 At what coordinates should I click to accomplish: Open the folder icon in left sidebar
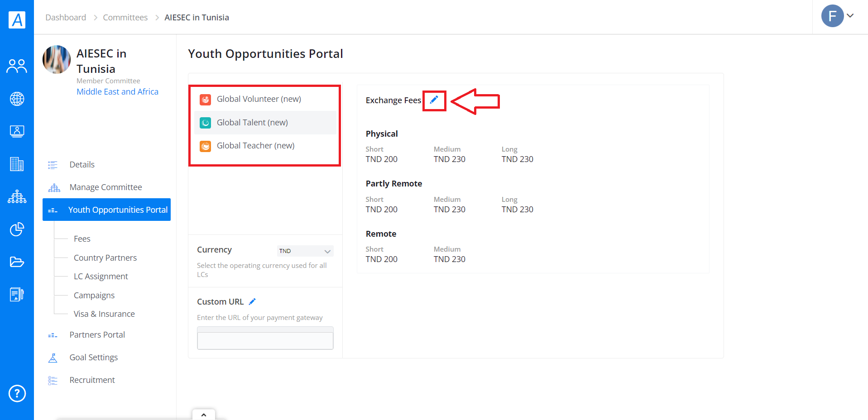point(17,262)
